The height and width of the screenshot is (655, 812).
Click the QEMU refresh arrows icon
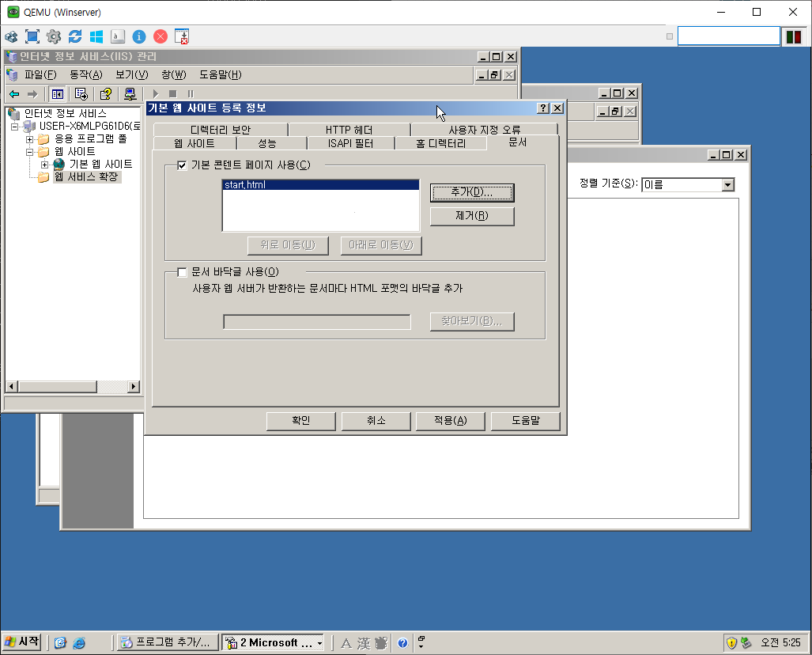pos(75,37)
